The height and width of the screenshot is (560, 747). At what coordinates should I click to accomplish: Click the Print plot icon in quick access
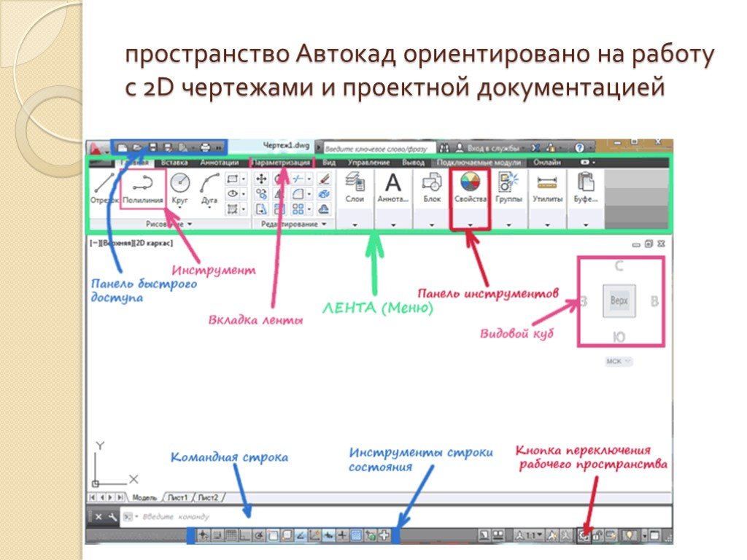205,147
